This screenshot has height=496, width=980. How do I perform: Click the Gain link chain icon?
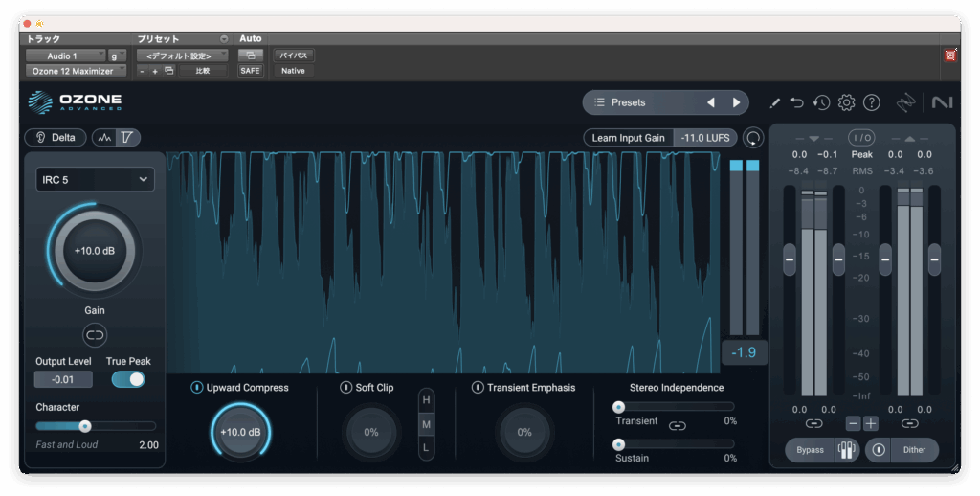pyautogui.click(x=95, y=334)
